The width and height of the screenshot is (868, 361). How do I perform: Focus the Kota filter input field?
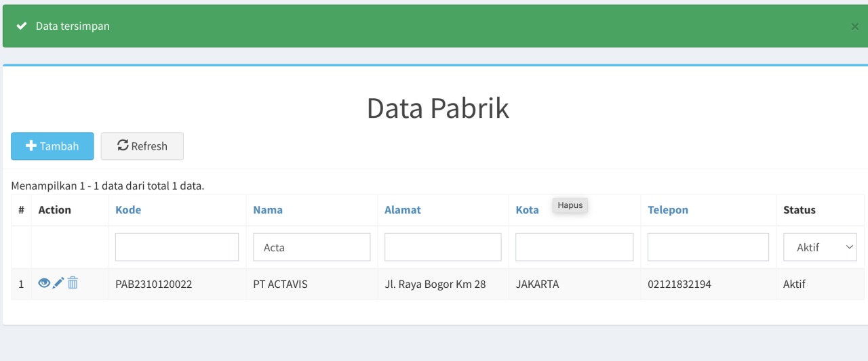(574, 247)
